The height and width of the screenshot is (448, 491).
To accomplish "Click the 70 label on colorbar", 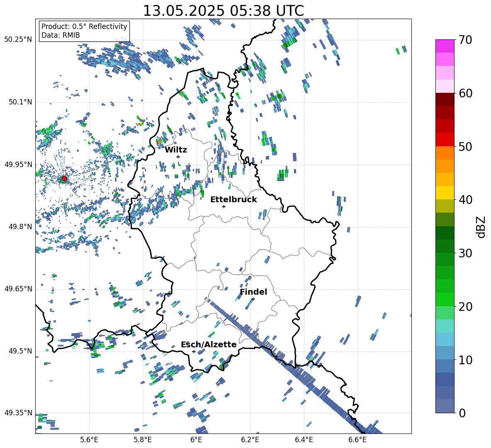I will coord(465,40).
